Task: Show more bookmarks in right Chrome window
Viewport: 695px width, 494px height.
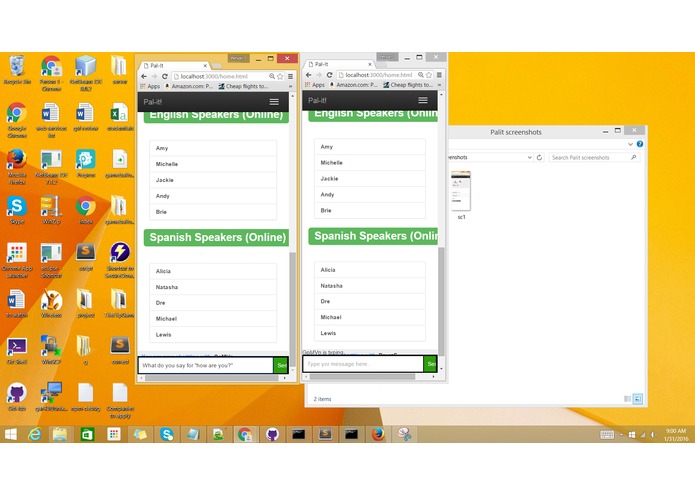Action: tap(439, 85)
